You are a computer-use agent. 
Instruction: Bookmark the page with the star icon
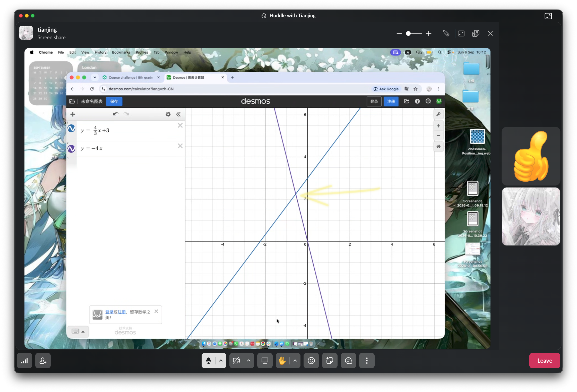pyautogui.click(x=416, y=89)
